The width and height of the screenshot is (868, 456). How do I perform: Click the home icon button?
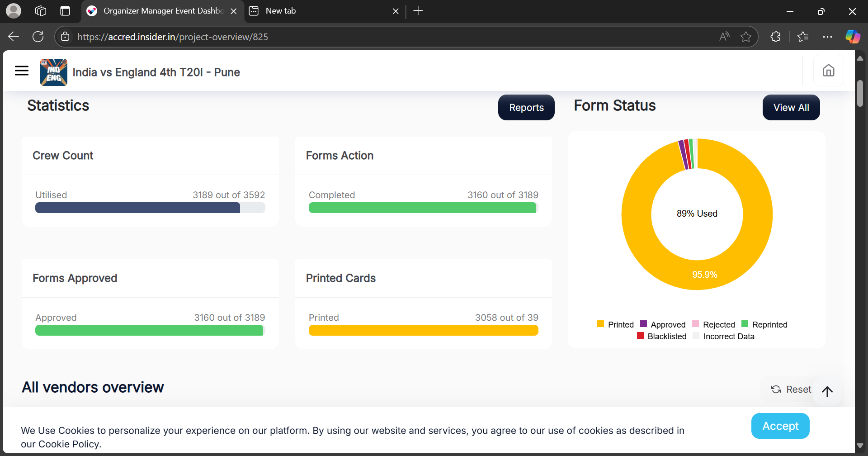[x=828, y=71]
